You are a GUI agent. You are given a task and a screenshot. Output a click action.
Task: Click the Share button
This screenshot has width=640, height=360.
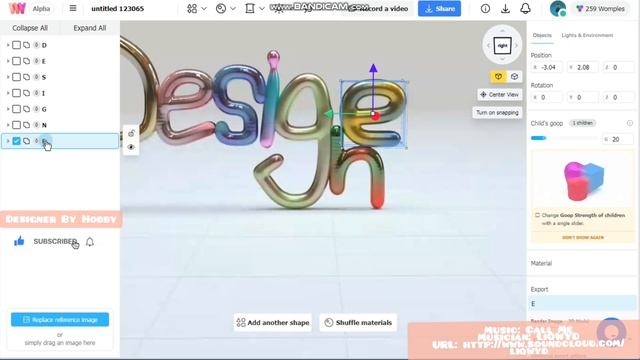[440, 9]
